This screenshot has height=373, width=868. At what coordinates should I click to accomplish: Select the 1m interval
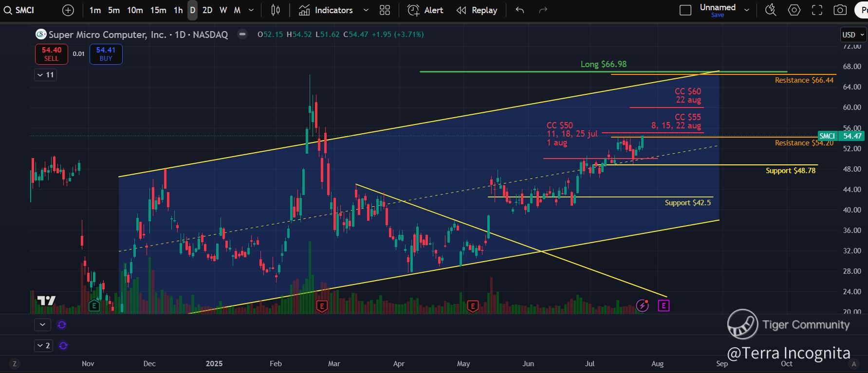pyautogui.click(x=95, y=10)
